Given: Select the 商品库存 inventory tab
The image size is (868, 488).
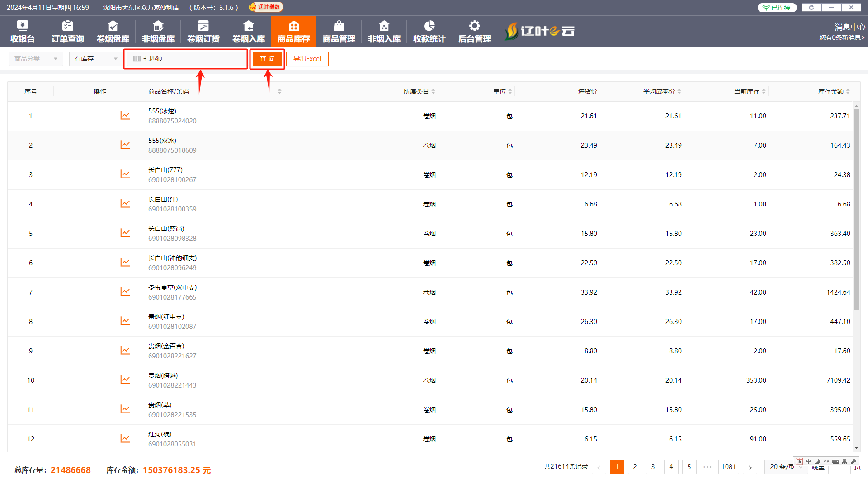Looking at the screenshot, I should point(294,32).
